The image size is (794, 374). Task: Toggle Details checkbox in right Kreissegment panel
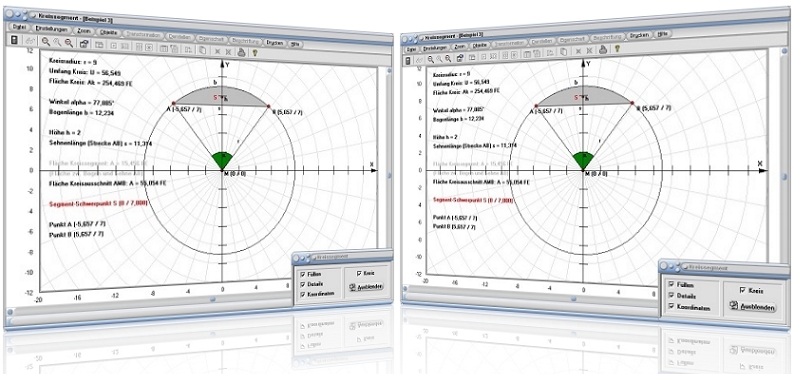click(671, 295)
